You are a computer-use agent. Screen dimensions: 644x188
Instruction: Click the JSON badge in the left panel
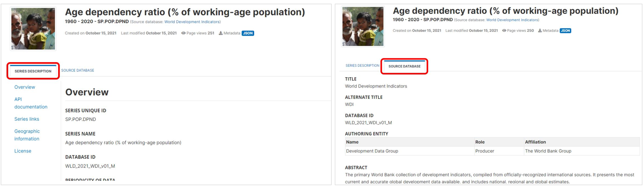tap(248, 33)
